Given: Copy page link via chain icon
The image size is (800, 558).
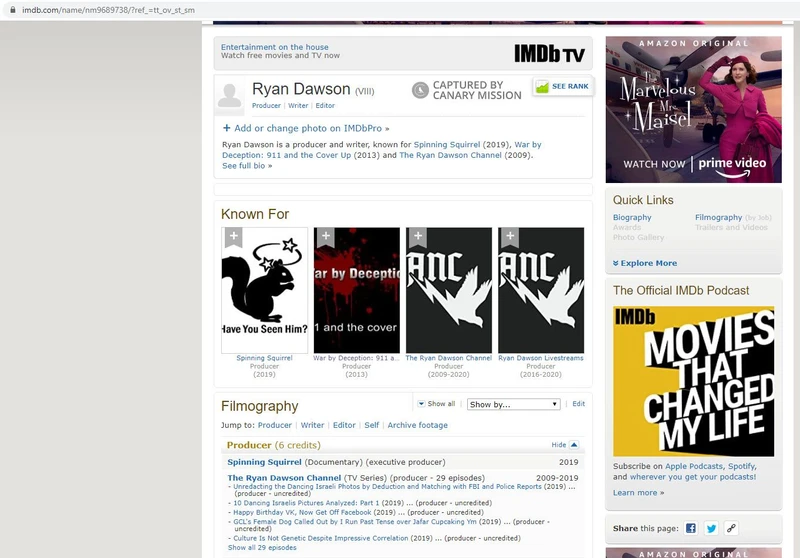Looking at the screenshot, I should (x=732, y=528).
